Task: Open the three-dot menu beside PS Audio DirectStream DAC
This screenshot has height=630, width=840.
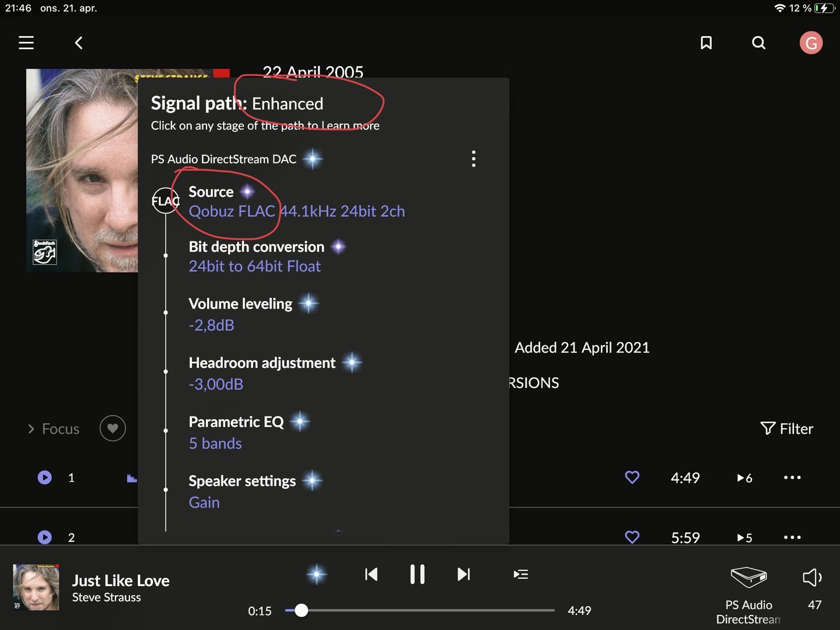Action: click(x=474, y=159)
